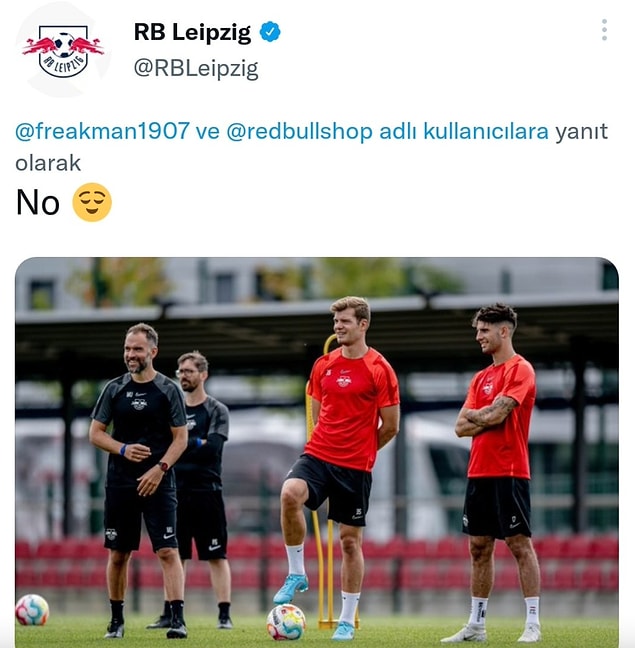Viewport: 635px width, 648px height.
Task: Click the "No" tweet text
Action: click(38, 202)
